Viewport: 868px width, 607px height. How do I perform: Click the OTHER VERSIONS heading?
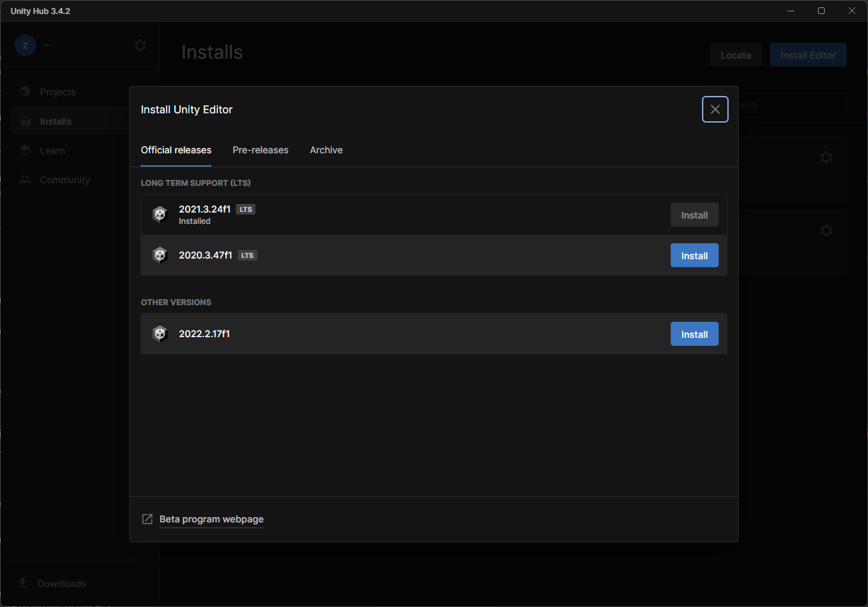click(176, 302)
